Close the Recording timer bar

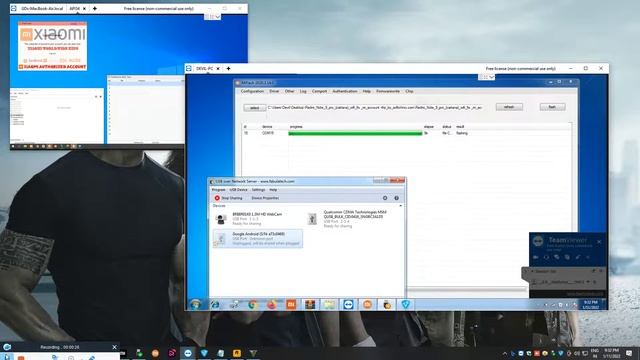pyautogui.click(x=114, y=347)
